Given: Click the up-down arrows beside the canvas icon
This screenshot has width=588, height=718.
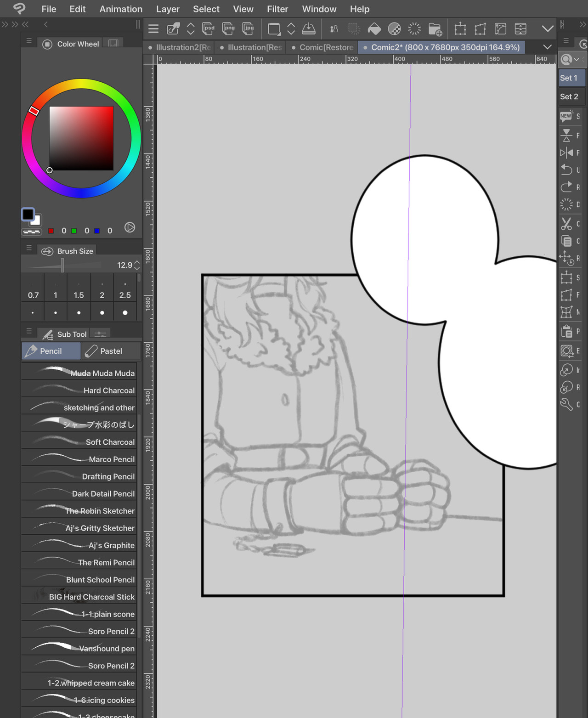Looking at the screenshot, I should (291, 29).
